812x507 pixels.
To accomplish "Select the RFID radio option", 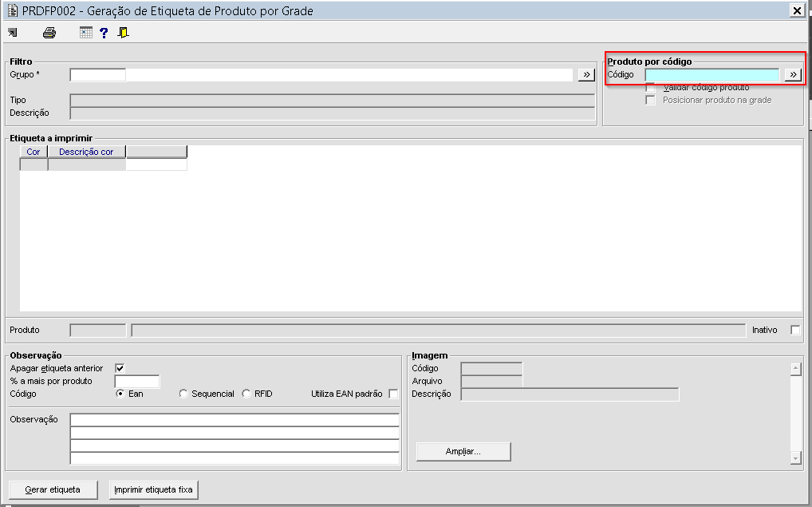I will click(x=246, y=394).
